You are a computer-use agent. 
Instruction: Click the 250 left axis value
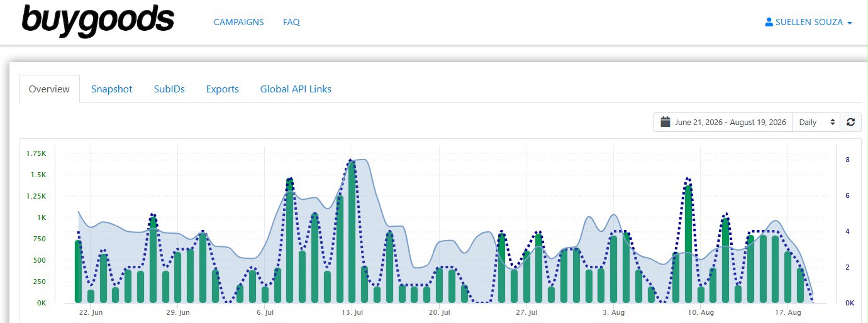coord(39,282)
